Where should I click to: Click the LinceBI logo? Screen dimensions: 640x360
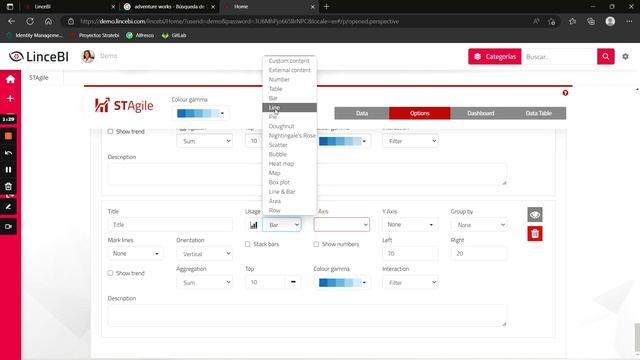tap(39, 56)
